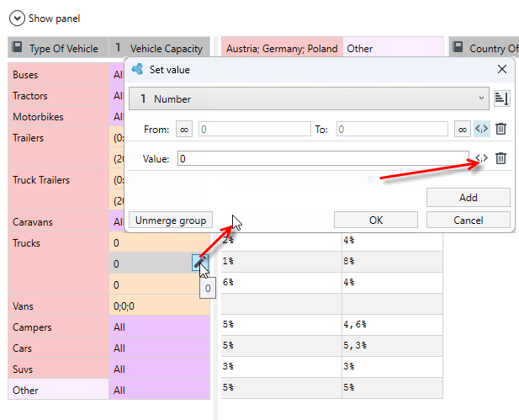The image size is (519, 420).
Task: Click the 4,6% cell
Action: [x=392, y=324]
